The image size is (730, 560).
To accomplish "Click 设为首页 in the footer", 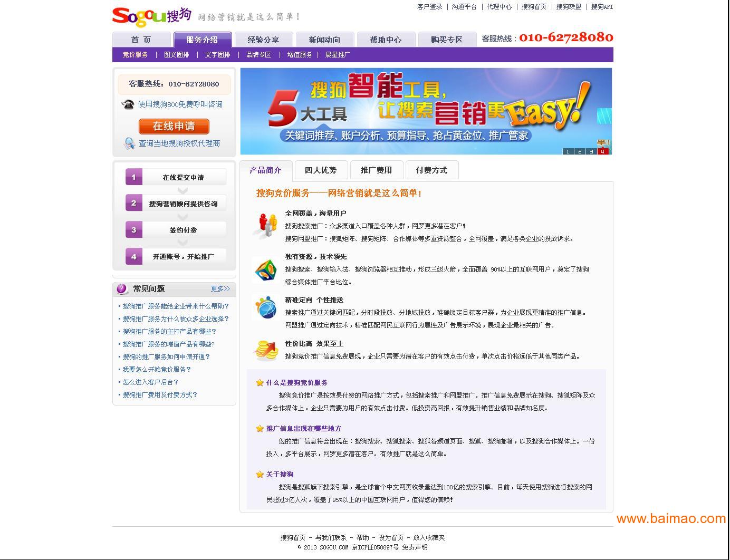I will click(391, 538).
